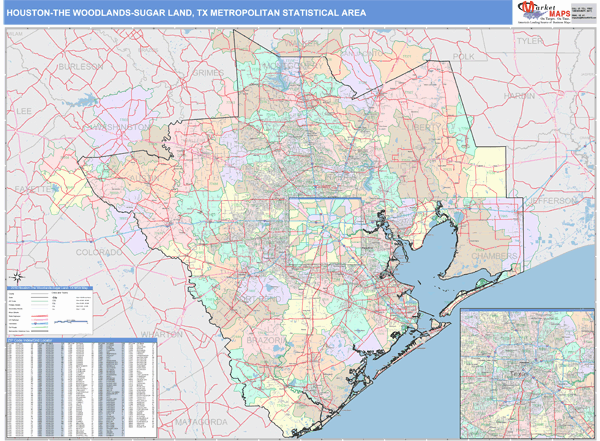The height and width of the screenshot is (441, 600).
Task: Click the CHAMBERS county label
Action: (494, 256)
